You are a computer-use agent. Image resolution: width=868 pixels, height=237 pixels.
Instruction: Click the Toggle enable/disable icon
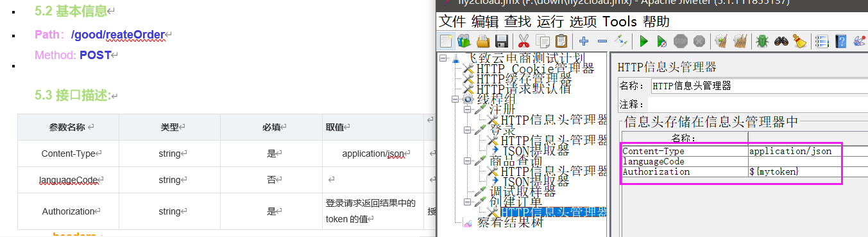tap(620, 42)
